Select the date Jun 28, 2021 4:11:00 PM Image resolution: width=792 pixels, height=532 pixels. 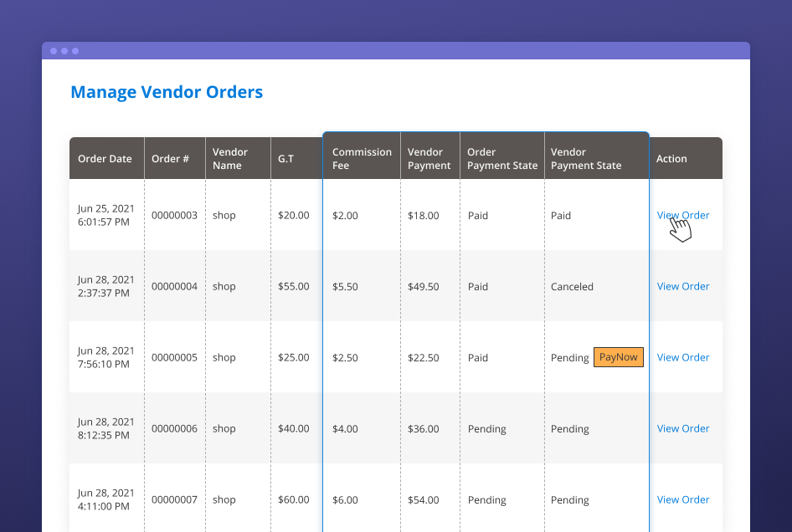tap(105, 499)
